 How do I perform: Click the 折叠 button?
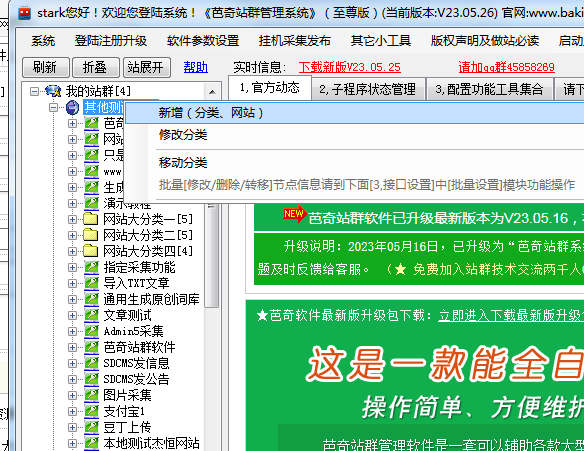(x=95, y=67)
